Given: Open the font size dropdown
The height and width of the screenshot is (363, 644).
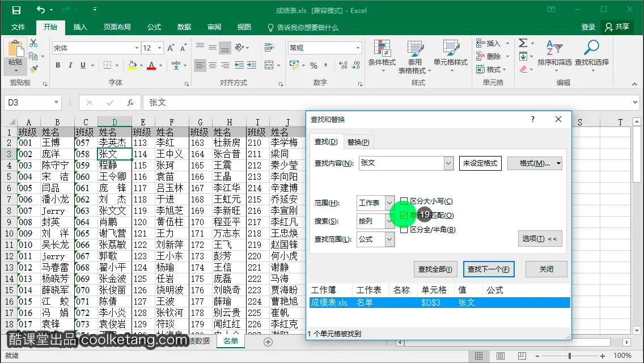Looking at the screenshot, I should pyautogui.click(x=159, y=48).
